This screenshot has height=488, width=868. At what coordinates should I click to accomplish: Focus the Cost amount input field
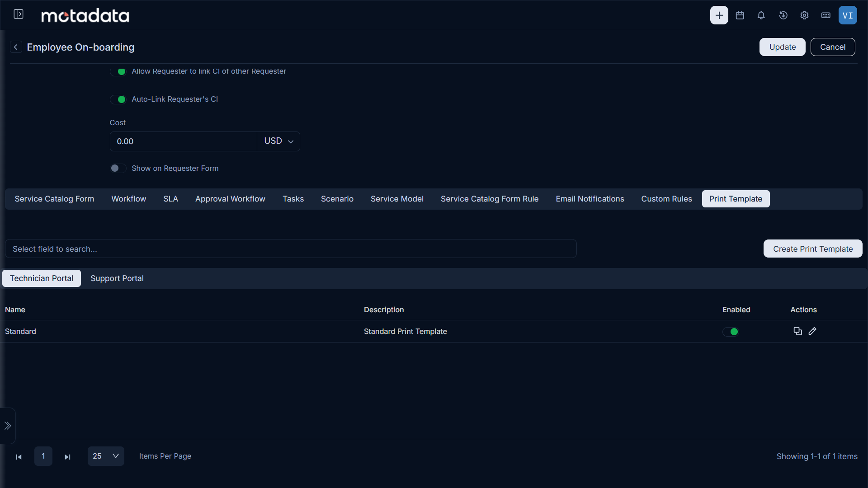click(x=184, y=141)
